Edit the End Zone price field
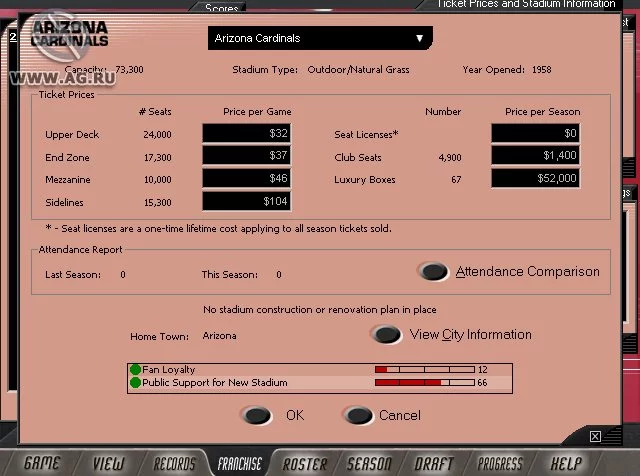Screen dimensions: 640x476 pyautogui.click(x=247, y=156)
